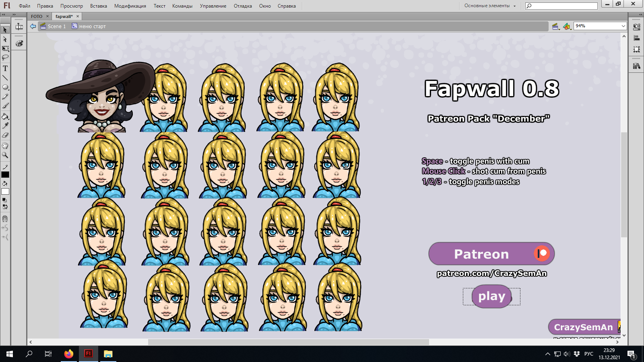Open the Окно menu
The width and height of the screenshot is (644, 362).
pyautogui.click(x=265, y=6)
